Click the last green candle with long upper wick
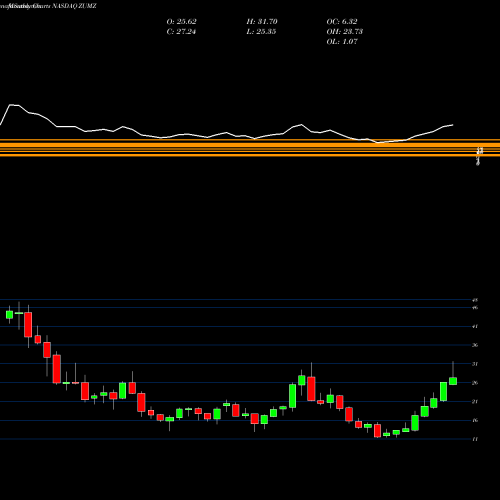 (x=453, y=381)
